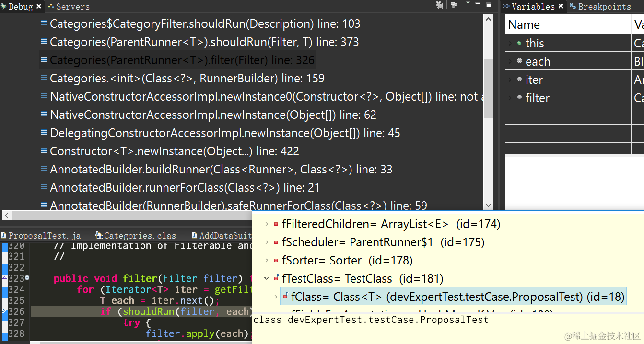This screenshot has height=344, width=644.
Task: Minimize the Debug view panel
Action: click(x=478, y=4)
